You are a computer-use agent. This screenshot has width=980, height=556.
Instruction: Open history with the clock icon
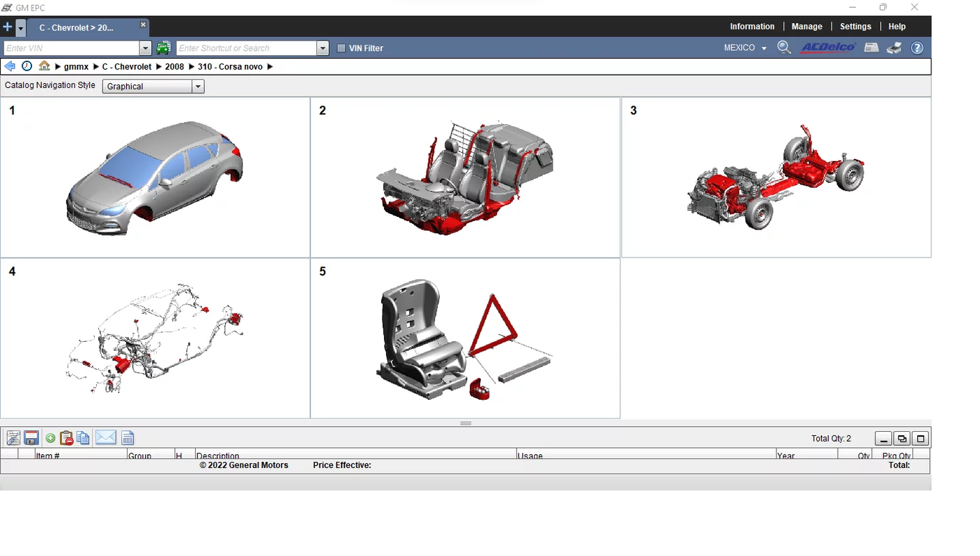click(26, 66)
